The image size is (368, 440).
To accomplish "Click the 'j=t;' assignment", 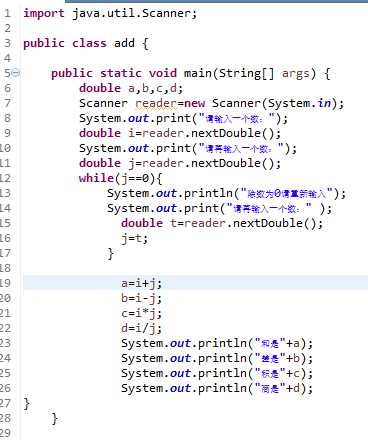I will point(134,239).
